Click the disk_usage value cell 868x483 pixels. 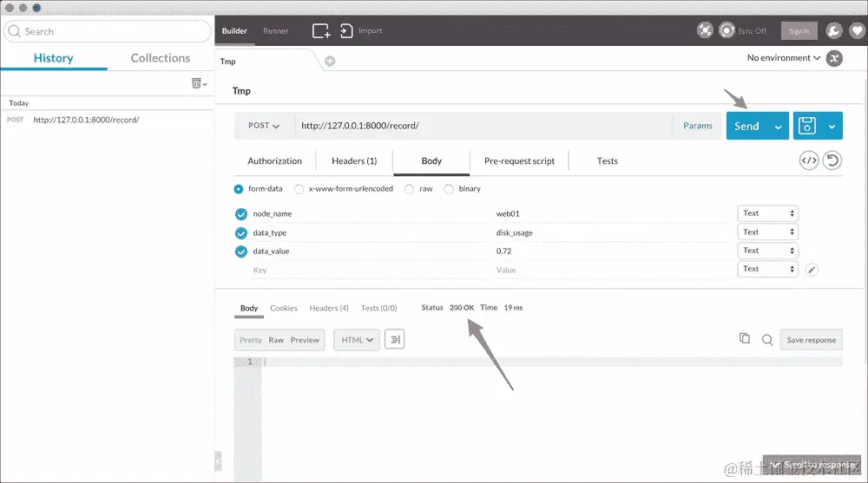coord(611,232)
